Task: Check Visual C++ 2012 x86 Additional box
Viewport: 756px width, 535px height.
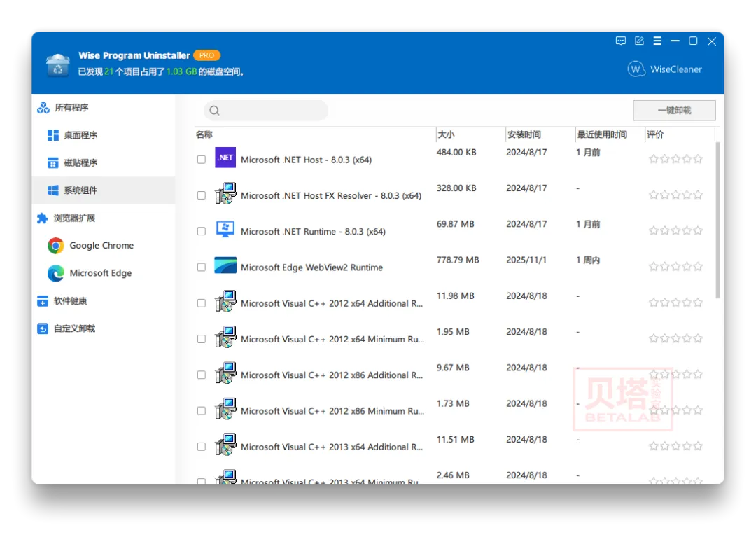Action: coord(202,375)
